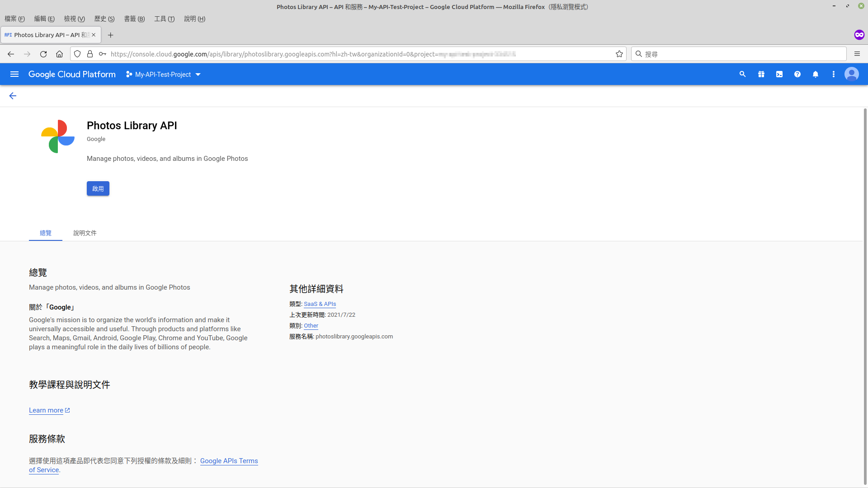Go back with the blue page arrow
Image resolution: width=868 pixels, height=488 pixels.
[x=13, y=96]
